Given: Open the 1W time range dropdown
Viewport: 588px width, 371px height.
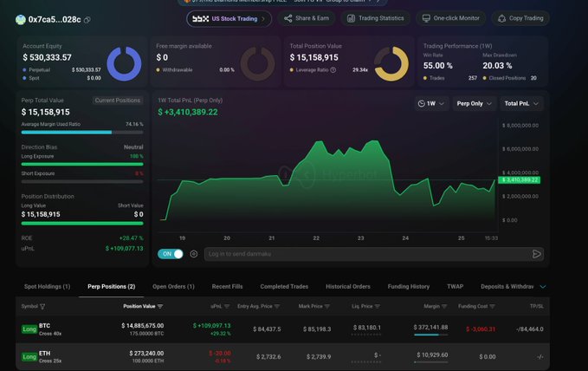Looking at the screenshot, I should (431, 104).
